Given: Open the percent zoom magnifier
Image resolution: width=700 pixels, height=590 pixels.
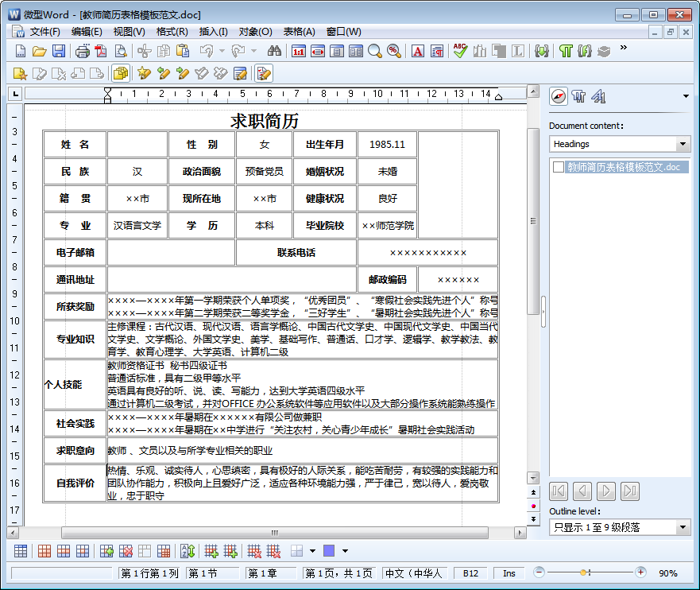Looking at the screenshot, I should [x=394, y=51].
